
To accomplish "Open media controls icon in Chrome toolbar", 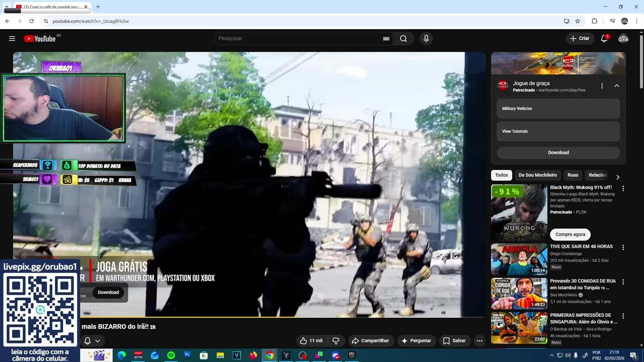I will pos(612,21).
